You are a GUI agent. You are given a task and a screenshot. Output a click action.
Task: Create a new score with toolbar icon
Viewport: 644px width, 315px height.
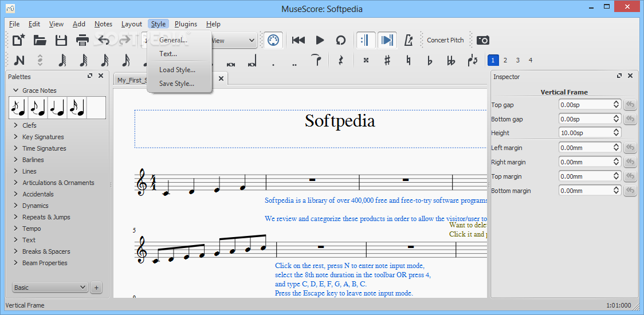click(x=19, y=40)
